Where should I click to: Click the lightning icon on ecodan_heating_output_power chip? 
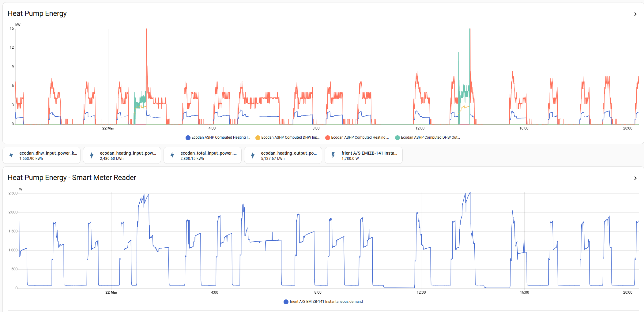click(253, 156)
